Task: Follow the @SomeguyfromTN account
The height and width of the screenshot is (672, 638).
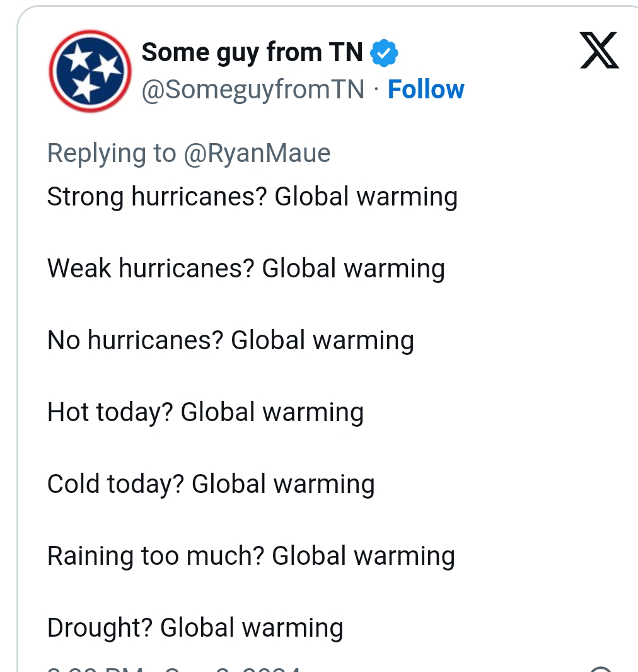Action: coord(426,90)
